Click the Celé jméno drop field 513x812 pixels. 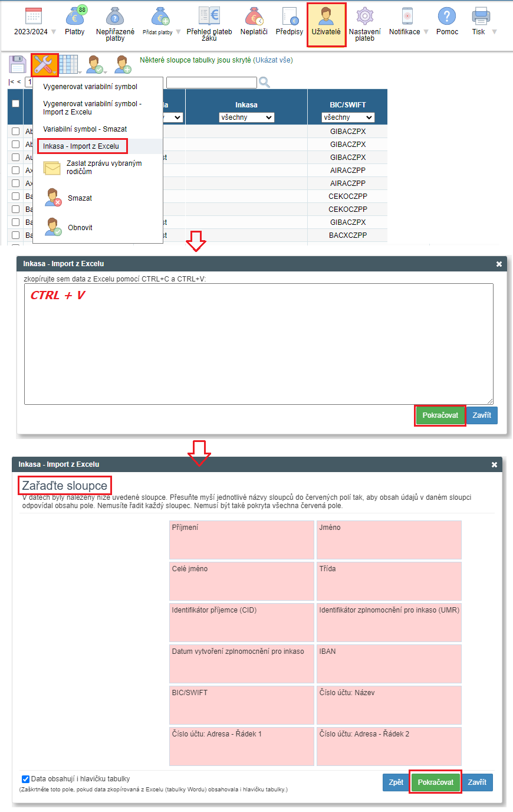tap(242, 581)
